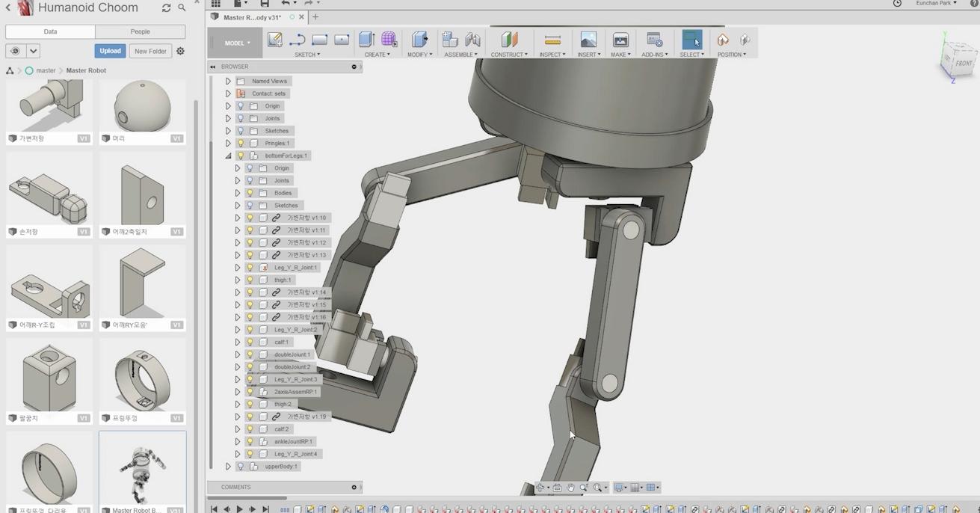Open the MODEL workspace dropdown
The width and height of the screenshot is (980, 513).
click(238, 43)
